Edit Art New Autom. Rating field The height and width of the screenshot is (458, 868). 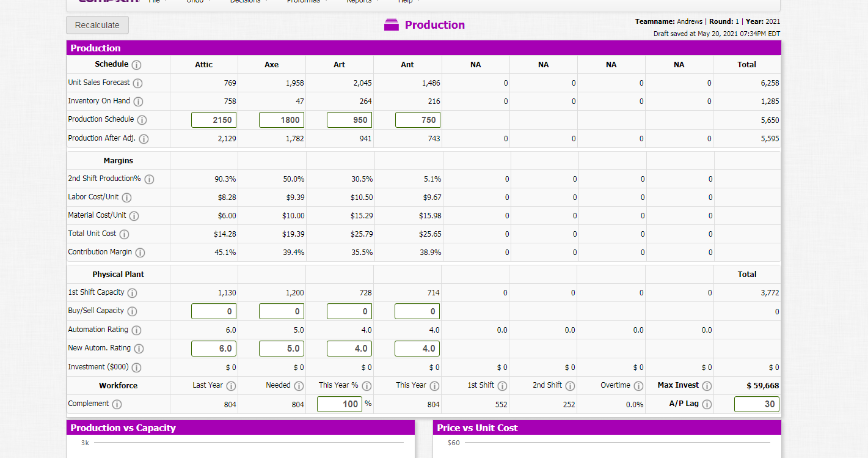[x=349, y=349]
